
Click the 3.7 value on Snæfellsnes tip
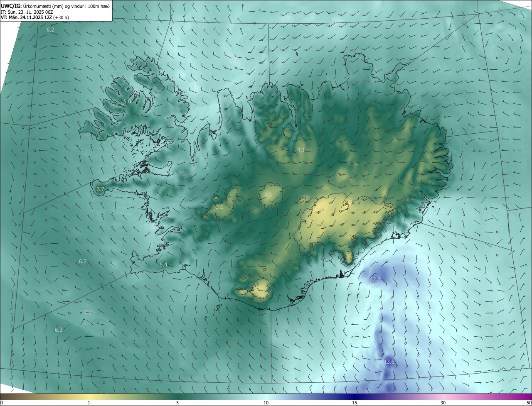pos(100,189)
